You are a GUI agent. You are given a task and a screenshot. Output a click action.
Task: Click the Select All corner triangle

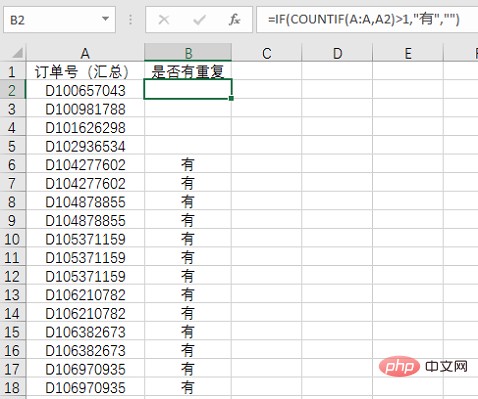17,53
